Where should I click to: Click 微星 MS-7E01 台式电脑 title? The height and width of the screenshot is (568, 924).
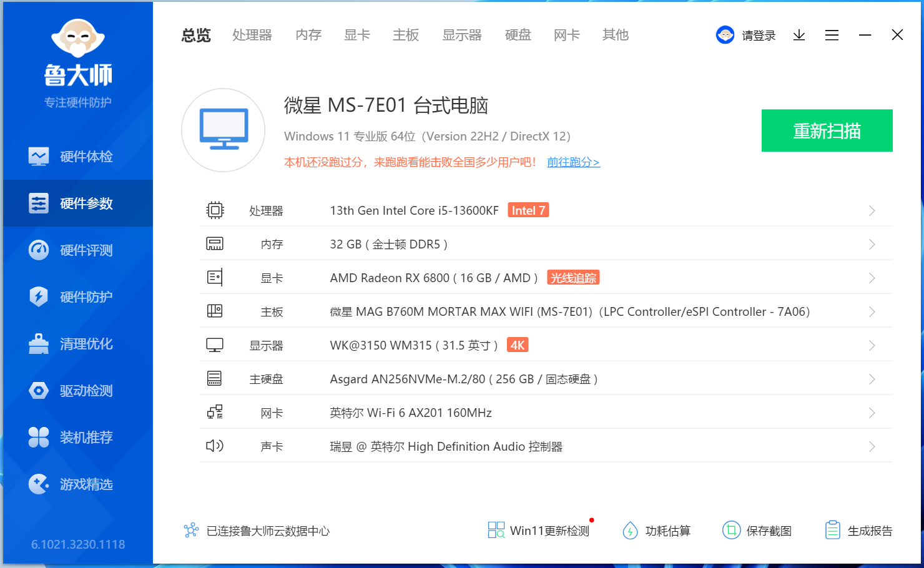coord(386,105)
